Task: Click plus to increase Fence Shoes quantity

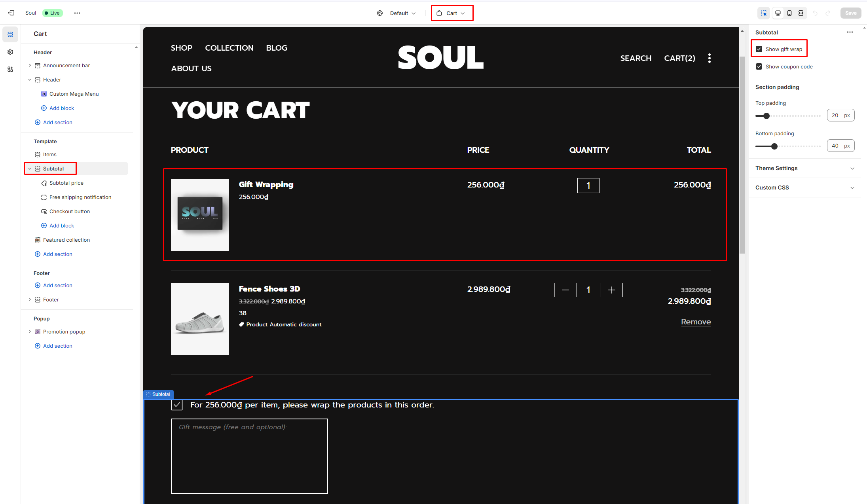Action: [611, 290]
